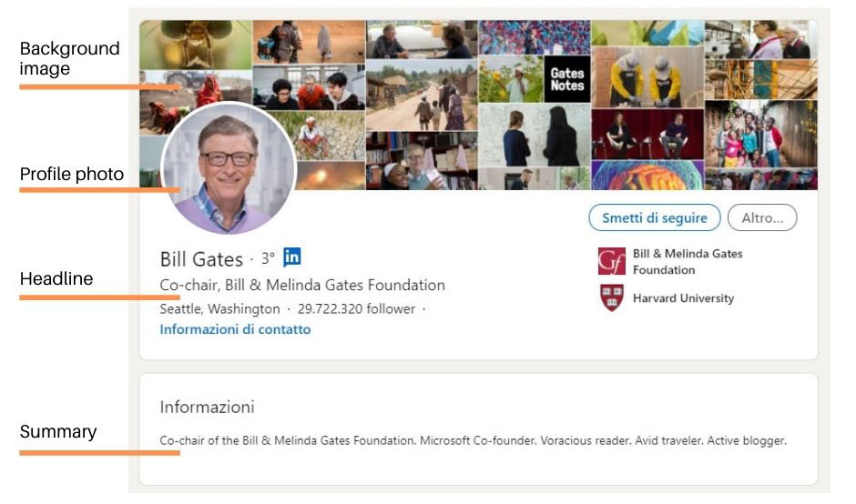
Task: Select the Harvard University text link
Action: tap(683, 298)
